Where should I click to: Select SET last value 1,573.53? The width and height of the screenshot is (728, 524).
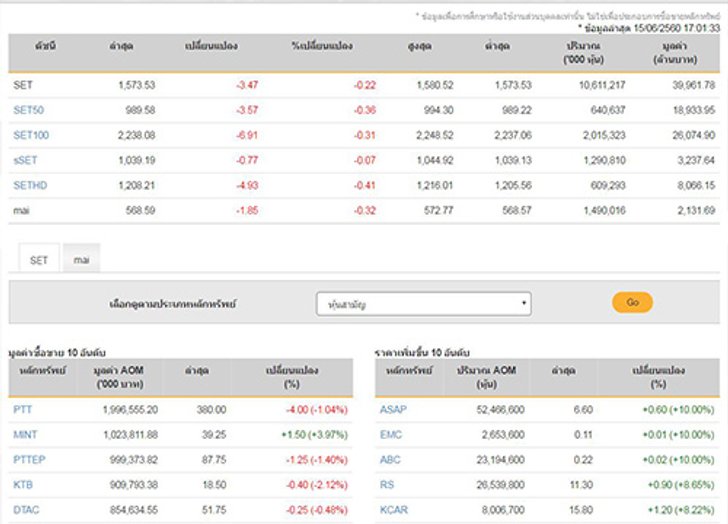click(x=136, y=85)
